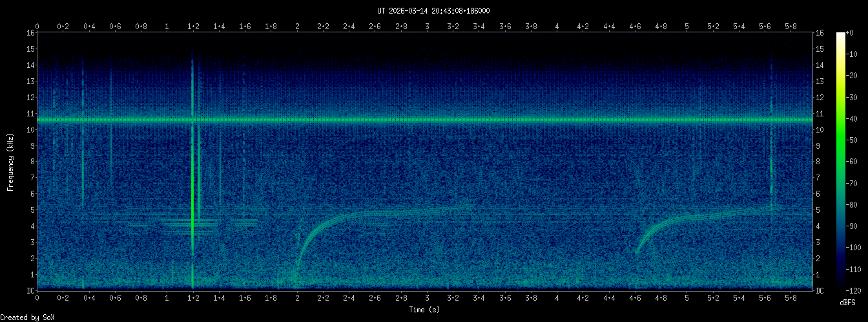This screenshot has width=868, height=322.
Task: Click the horizontal green band near 10.6 kHz
Action: (426, 120)
